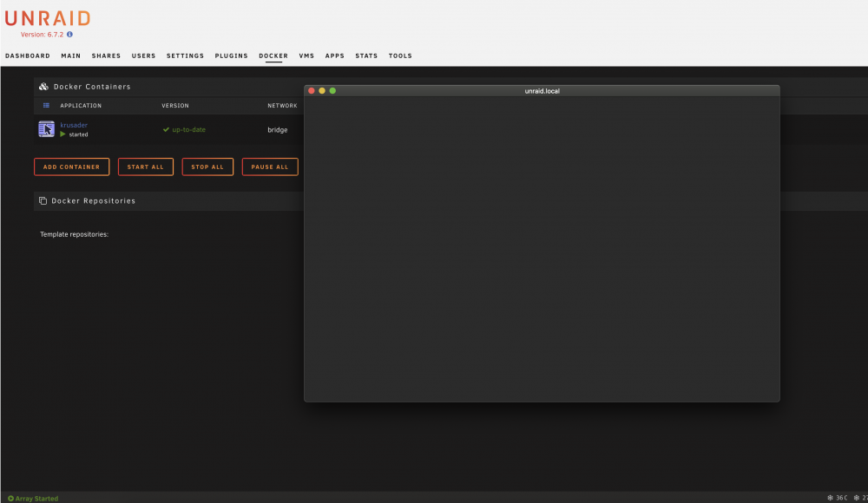Click the Array Started status text
Image resolution: width=868 pixels, height=503 pixels.
pyautogui.click(x=36, y=499)
